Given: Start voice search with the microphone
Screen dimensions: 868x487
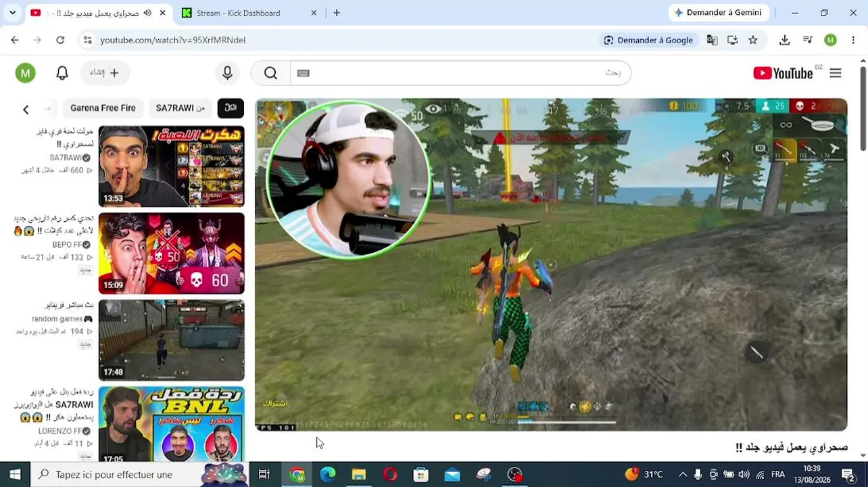Looking at the screenshot, I should [227, 73].
